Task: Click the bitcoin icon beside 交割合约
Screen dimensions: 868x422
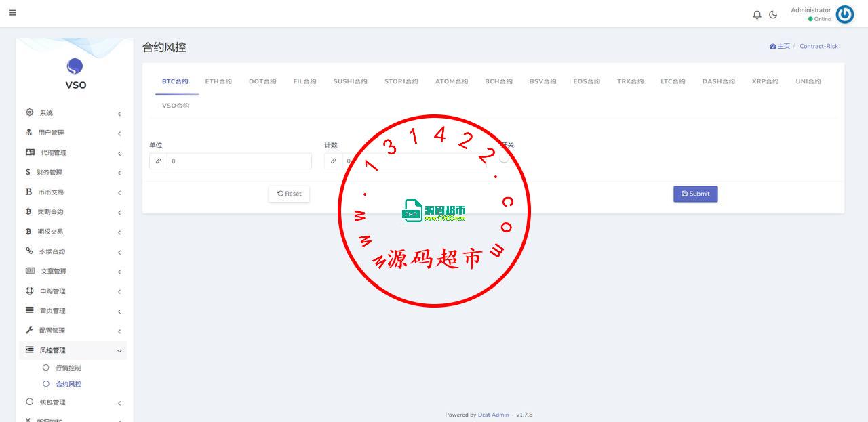Action: (28, 211)
